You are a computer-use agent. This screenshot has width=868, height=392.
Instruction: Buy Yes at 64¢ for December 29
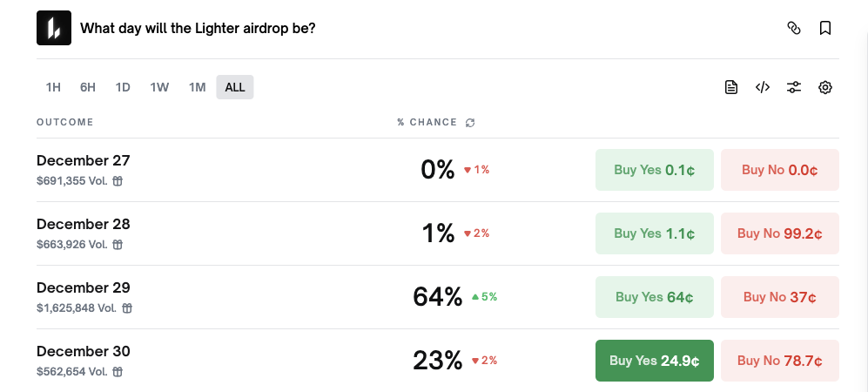click(x=654, y=297)
